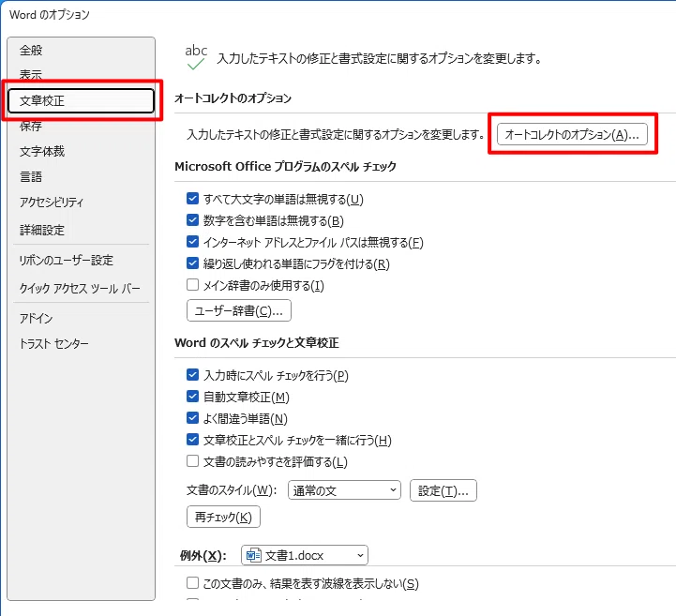Viewport: 676px width, 616px height.
Task: Toggle インターネット アドレスとファイル パスは無視する checkbox
Action: 193,242
